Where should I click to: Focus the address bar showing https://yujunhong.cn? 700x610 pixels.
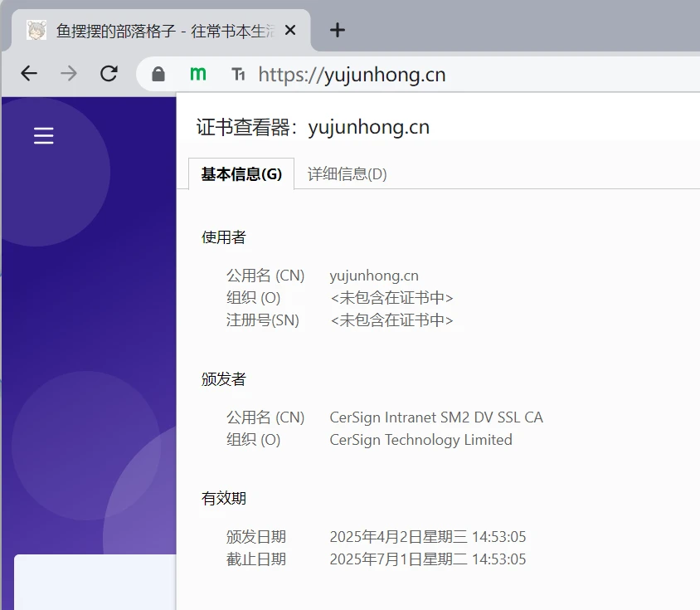(x=415, y=75)
